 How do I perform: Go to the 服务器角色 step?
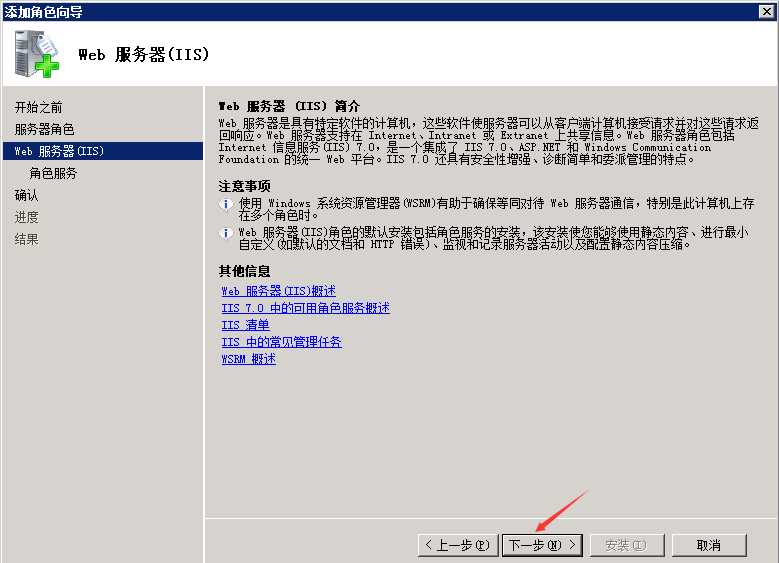(44, 129)
